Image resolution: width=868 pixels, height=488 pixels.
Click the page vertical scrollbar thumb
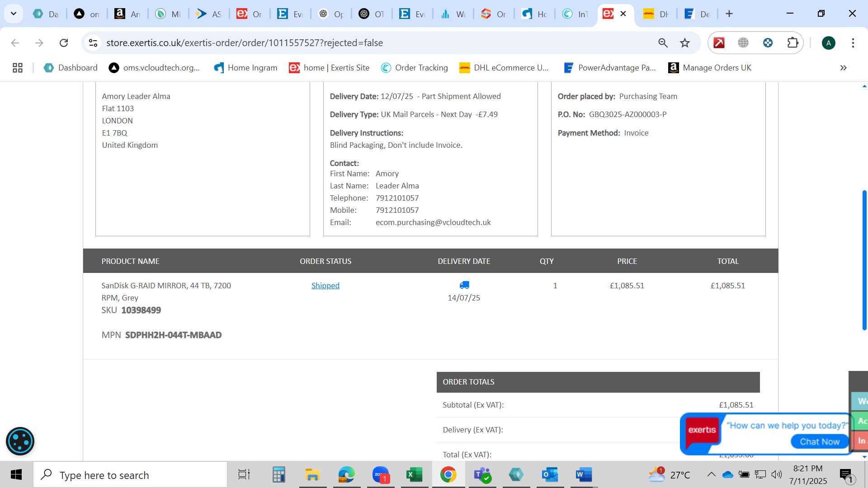pyautogui.click(x=864, y=260)
